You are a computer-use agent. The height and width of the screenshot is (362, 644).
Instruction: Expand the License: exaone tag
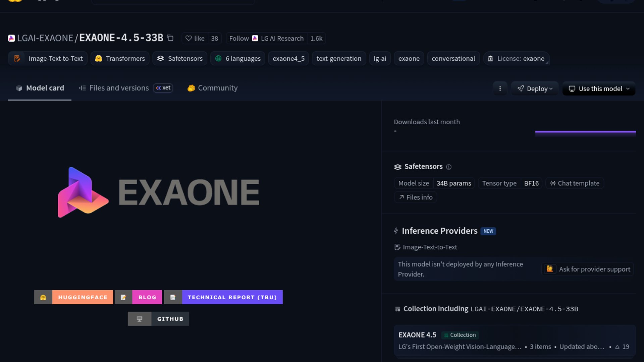[x=516, y=59]
